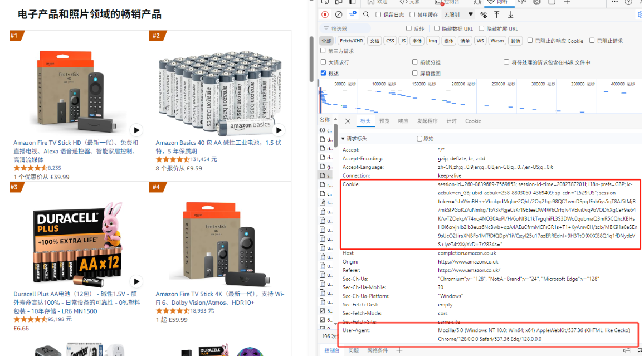The image size is (644, 356).
Task: Open Amazon Basics 40 包 AA battery link
Action: 218,147
